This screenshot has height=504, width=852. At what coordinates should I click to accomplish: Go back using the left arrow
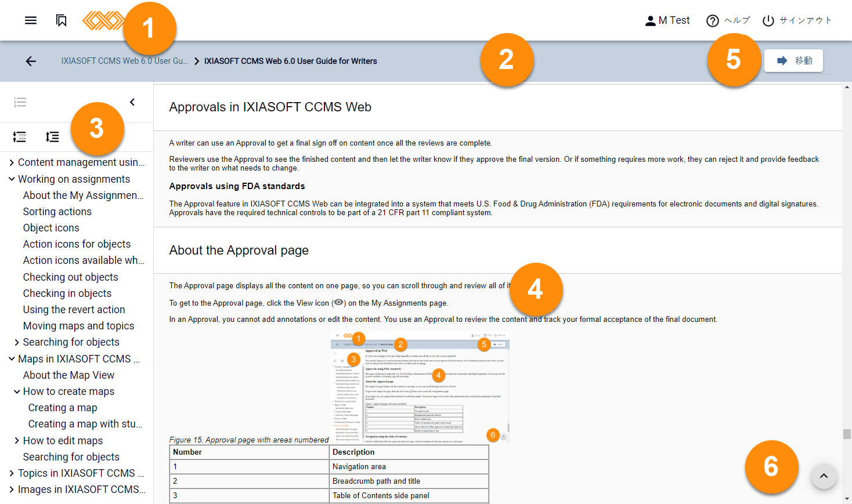31,61
